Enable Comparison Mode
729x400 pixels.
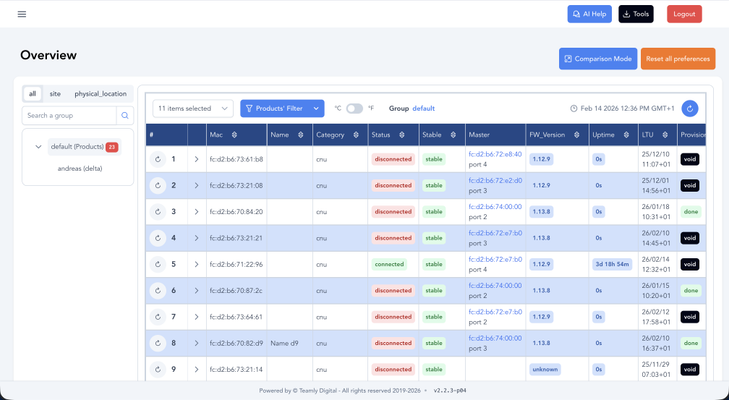pos(598,59)
